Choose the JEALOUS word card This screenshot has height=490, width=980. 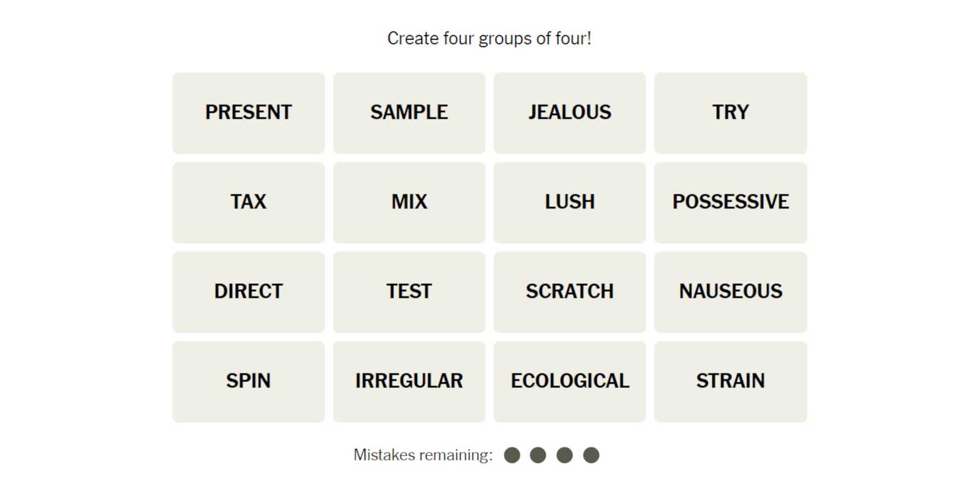(570, 113)
